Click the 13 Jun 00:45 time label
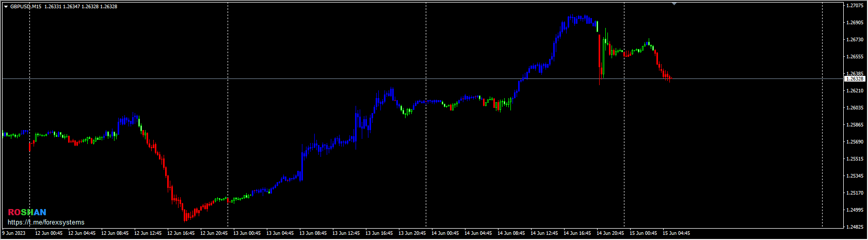This screenshot has height=240, width=868. (x=247, y=233)
